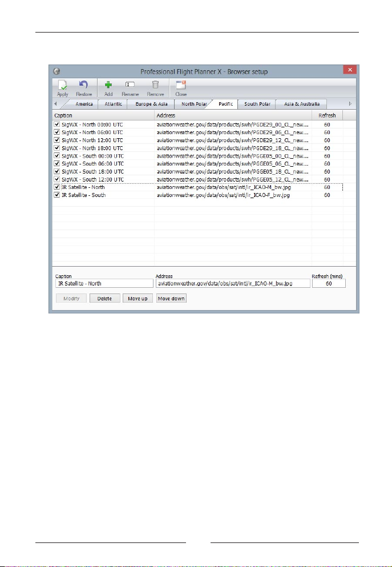Uncheck SigWX - North 00:00 UTC checkbox
This screenshot has width=392, height=567.
pos(56,124)
